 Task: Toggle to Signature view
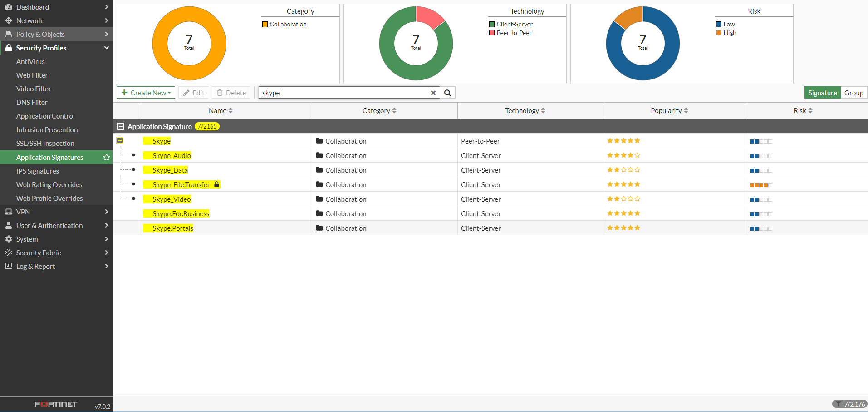coord(822,93)
